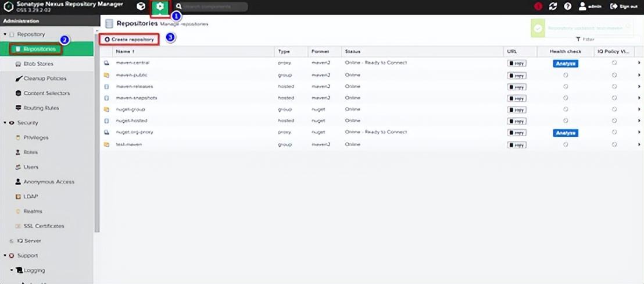Open the nuget-hosted repository row
Viewport: 644px width, 284px height.
click(372, 121)
